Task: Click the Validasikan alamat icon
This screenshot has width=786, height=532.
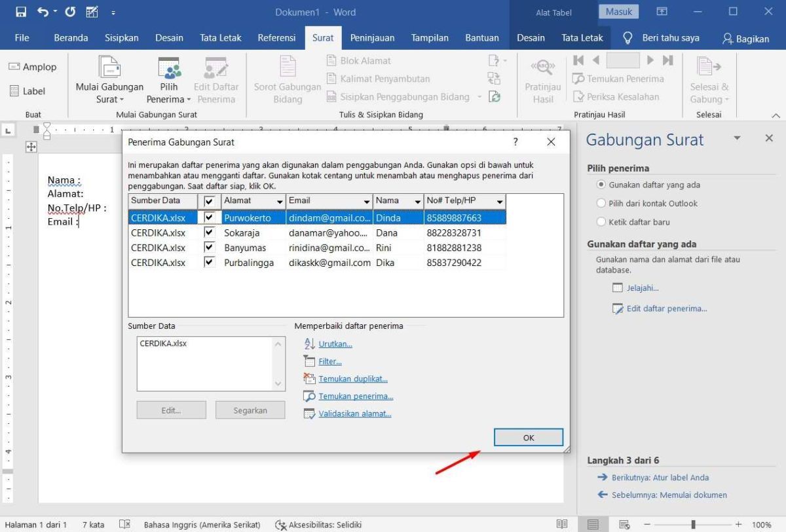Action: click(310, 414)
